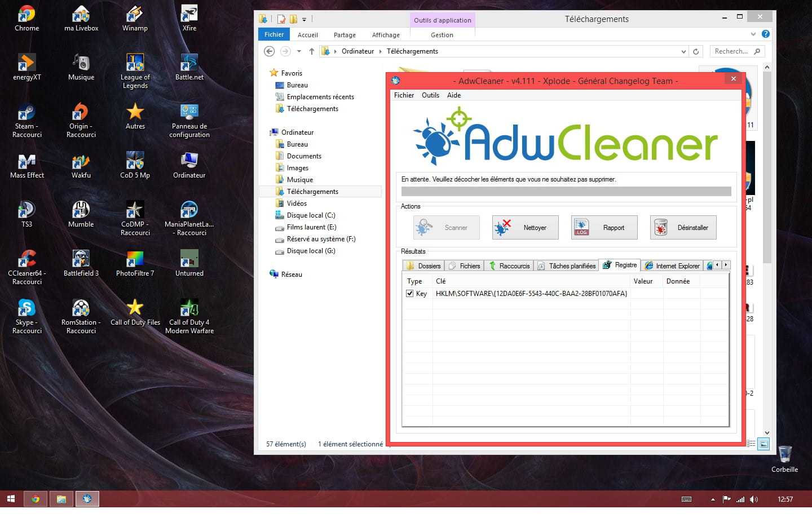
Task: Launch the Steam shortcut on desktop
Action: [x=27, y=120]
